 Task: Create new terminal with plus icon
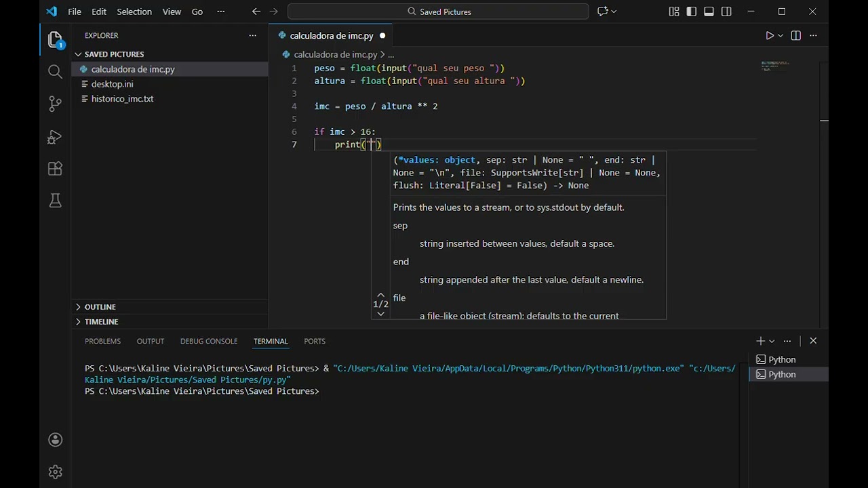click(x=761, y=341)
